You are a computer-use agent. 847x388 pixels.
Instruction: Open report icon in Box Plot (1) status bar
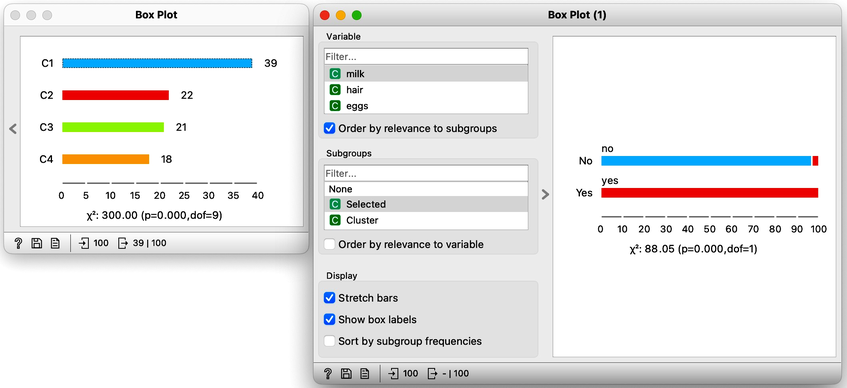coord(365,373)
